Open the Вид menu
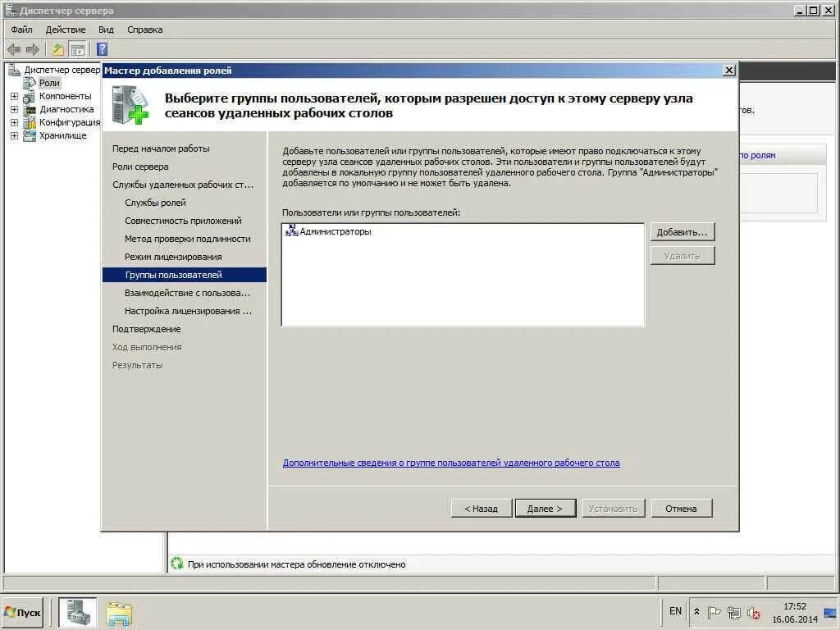840x630 pixels. point(105,29)
